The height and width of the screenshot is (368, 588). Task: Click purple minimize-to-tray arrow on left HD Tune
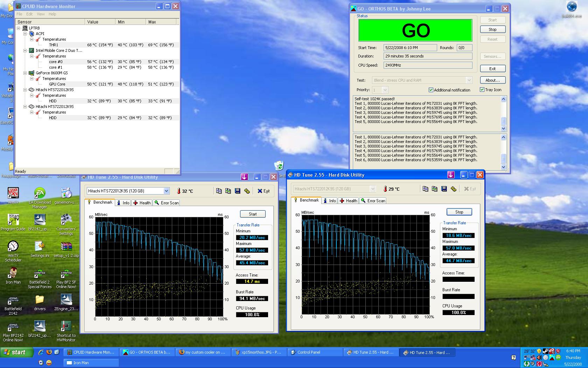(244, 177)
